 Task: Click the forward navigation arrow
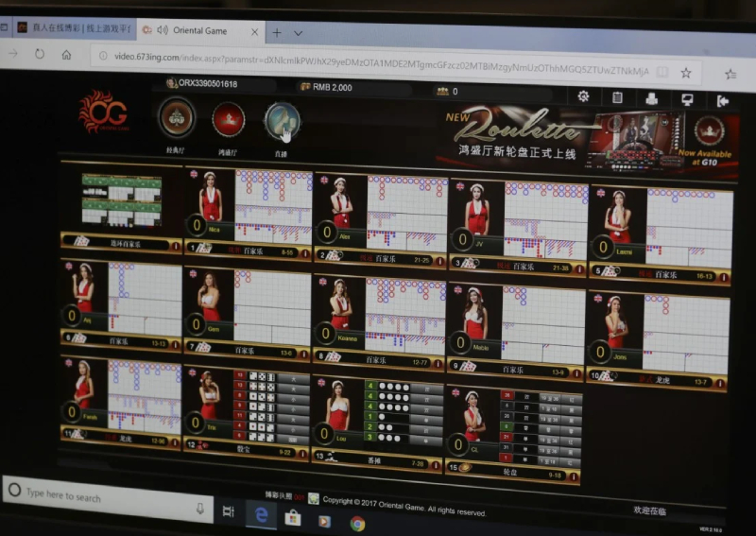pyautogui.click(x=13, y=53)
